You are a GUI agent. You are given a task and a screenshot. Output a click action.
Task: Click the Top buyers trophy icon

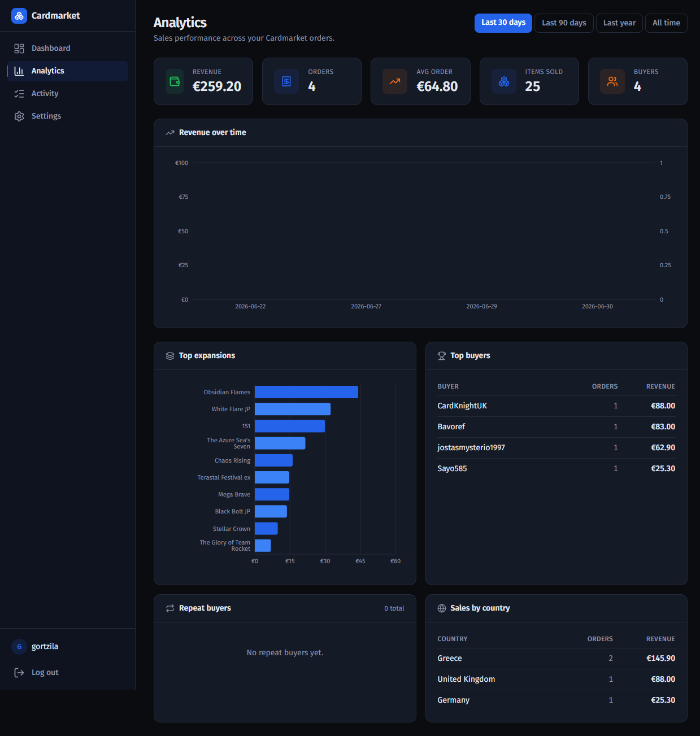(442, 356)
